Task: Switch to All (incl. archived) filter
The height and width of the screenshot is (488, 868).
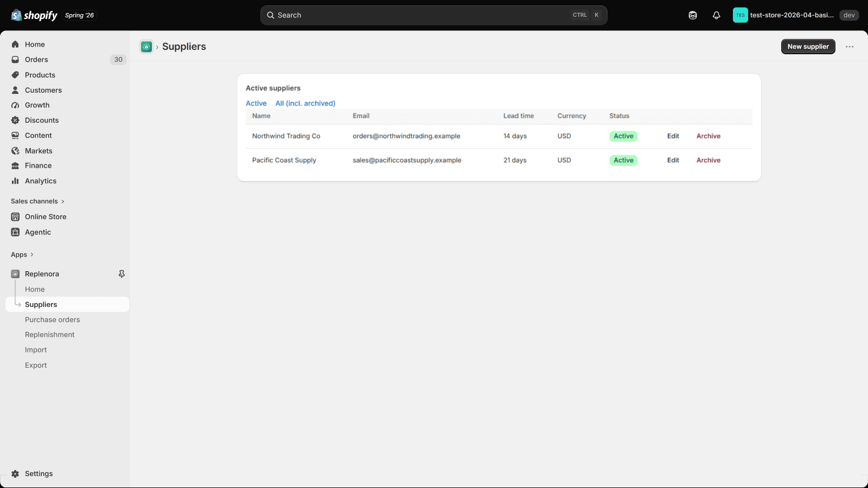Action: coord(305,104)
